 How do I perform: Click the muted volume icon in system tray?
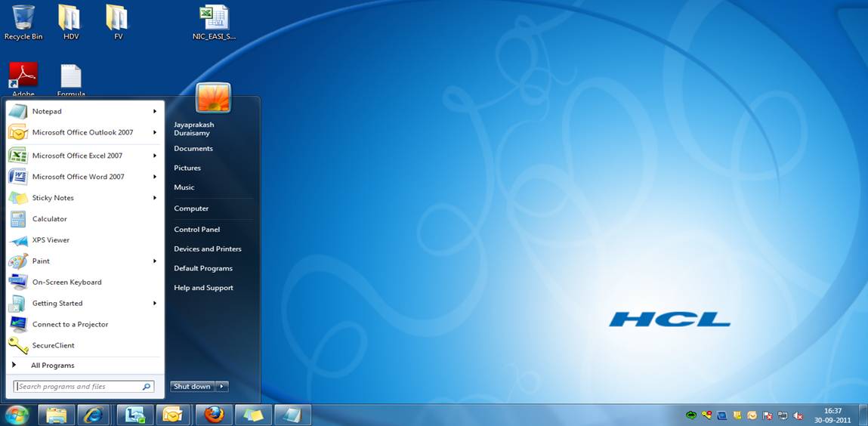click(798, 415)
